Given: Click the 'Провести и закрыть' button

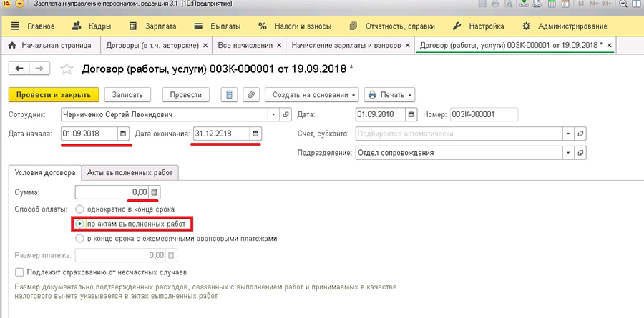Looking at the screenshot, I should pos(54,95).
